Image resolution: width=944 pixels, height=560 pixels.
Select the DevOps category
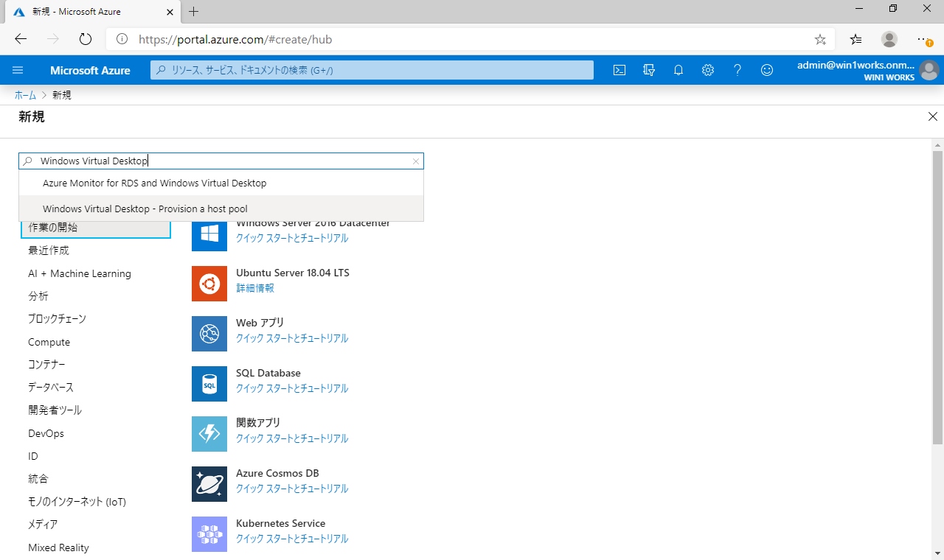pos(46,433)
